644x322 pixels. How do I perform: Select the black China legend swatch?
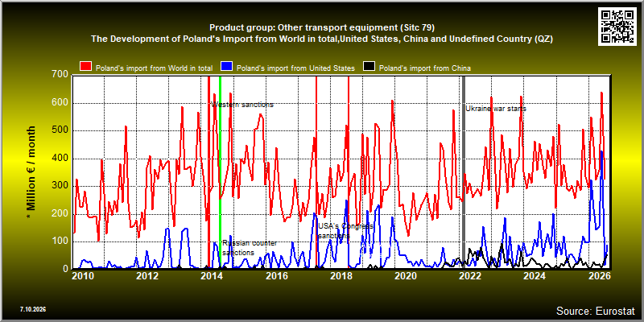tap(369, 67)
